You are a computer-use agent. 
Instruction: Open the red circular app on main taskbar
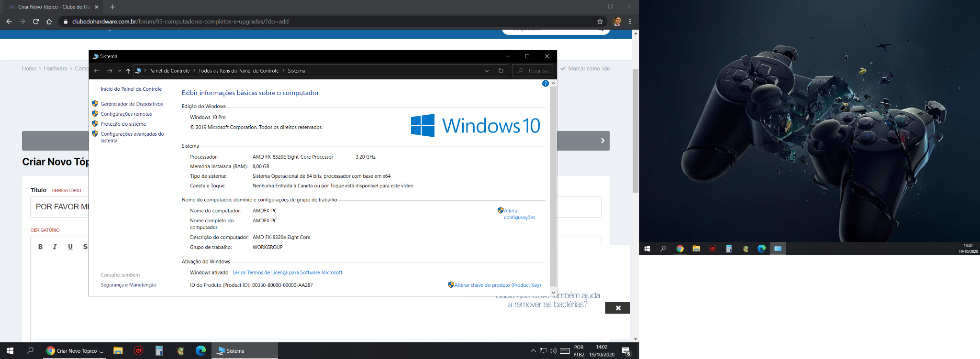[x=139, y=350]
